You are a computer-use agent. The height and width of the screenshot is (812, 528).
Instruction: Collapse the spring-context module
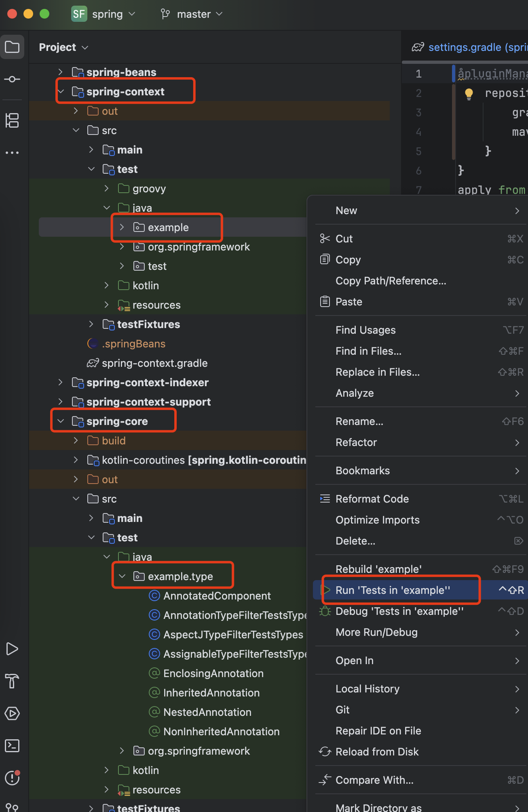coord(61,92)
